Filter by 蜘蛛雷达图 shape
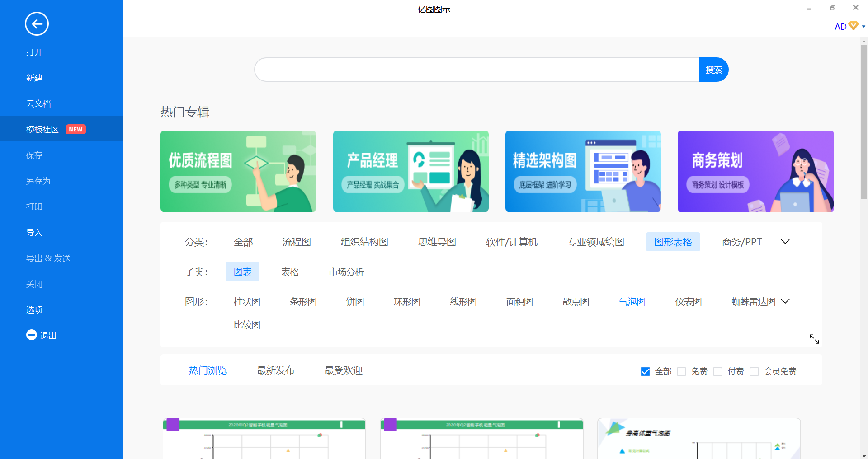Image resolution: width=868 pixels, height=459 pixels. pos(753,301)
